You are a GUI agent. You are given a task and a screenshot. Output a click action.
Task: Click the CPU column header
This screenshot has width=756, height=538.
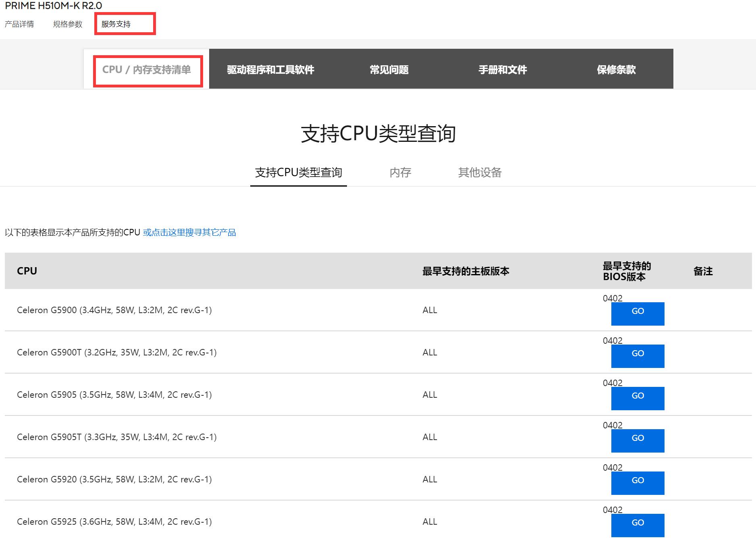[x=27, y=271]
